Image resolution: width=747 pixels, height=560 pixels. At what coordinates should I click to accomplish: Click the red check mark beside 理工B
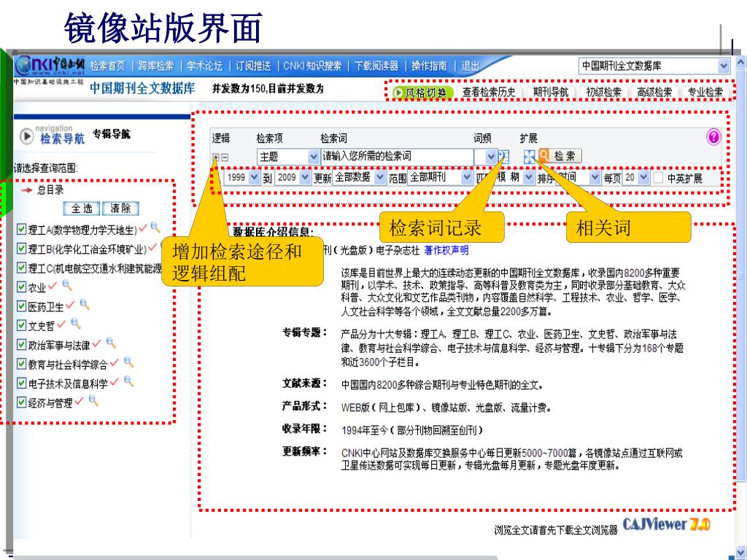tap(152, 248)
